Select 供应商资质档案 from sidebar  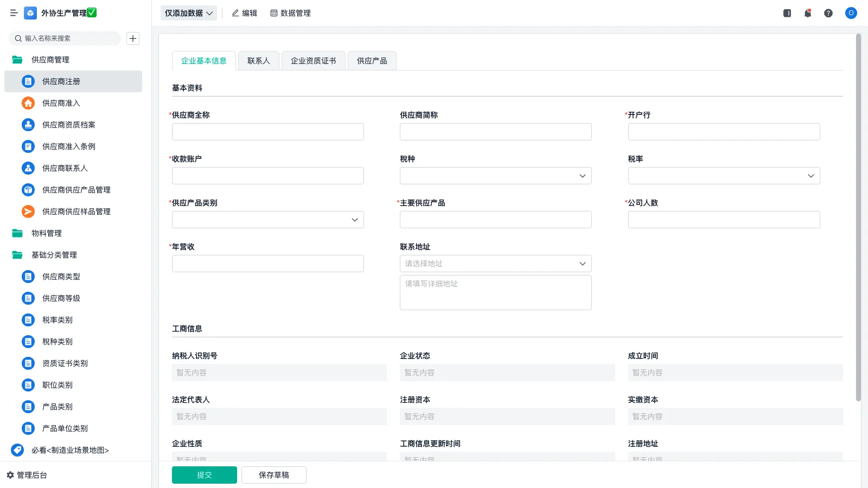(68, 125)
